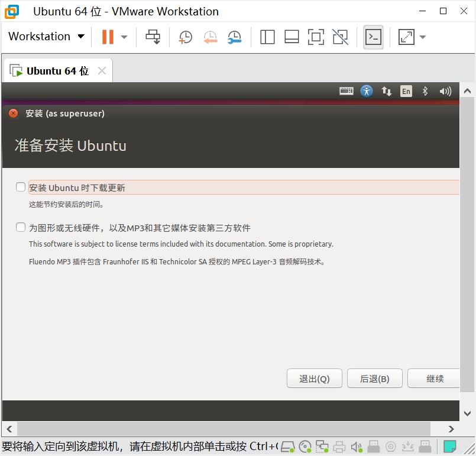Click the vertical scrollbar down arrow
The image size is (476, 456).
468,413
